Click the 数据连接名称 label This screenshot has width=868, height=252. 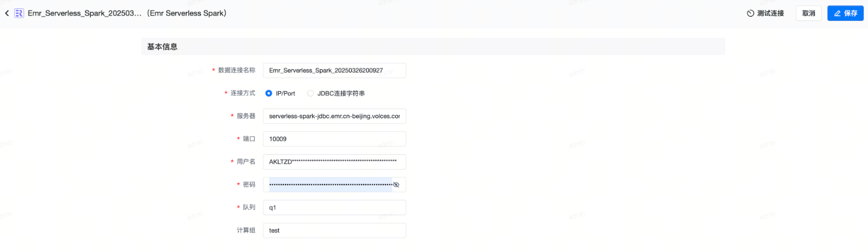pos(237,71)
